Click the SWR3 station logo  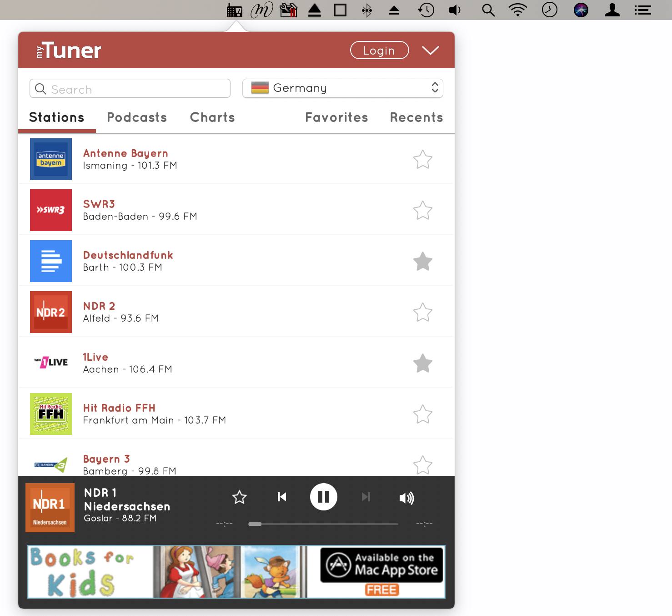coord(51,210)
